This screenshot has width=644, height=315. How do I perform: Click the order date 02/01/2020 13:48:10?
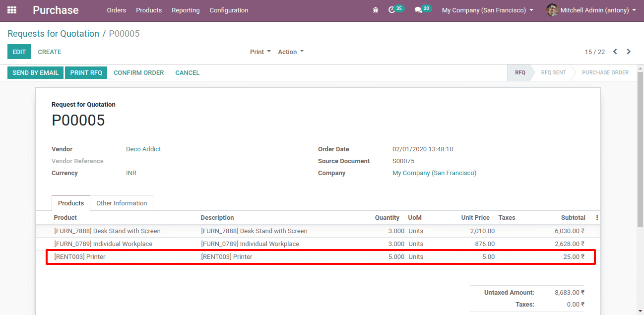click(423, 149)
